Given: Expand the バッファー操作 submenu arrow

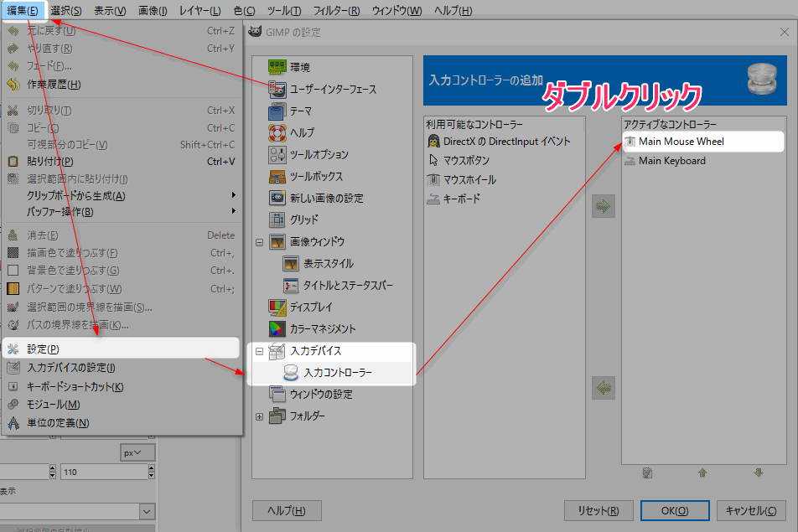Looking at the screenshot, I should click(x=234, y=211).
